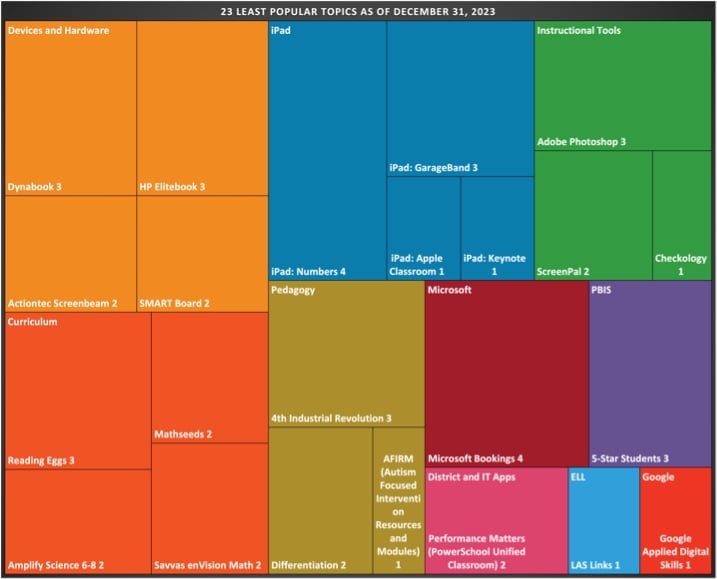The height and width of the screenshot is (579, 717).
Task: Select the 'Reading Eggs 3' label
Action: click(x=41, y=461)
